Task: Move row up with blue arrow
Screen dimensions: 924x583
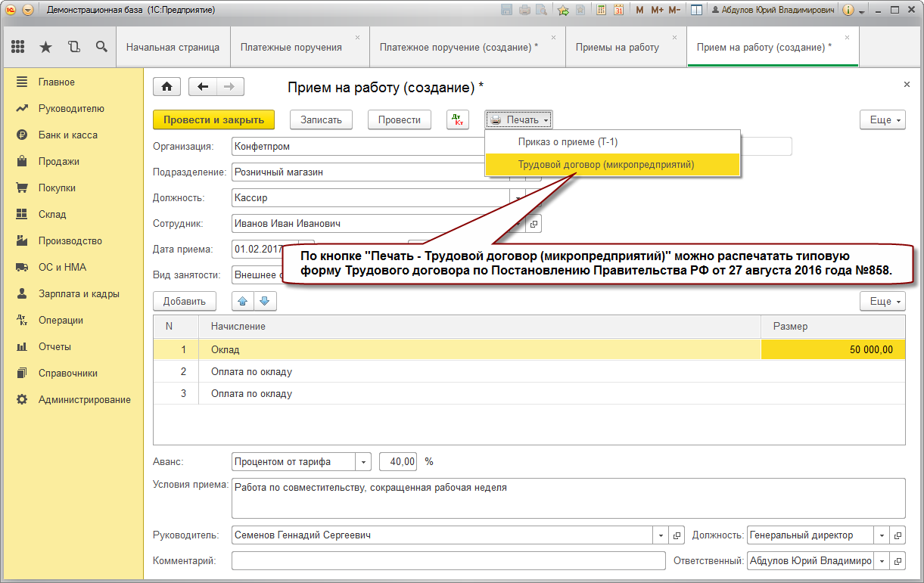Action: pos(243,301)
